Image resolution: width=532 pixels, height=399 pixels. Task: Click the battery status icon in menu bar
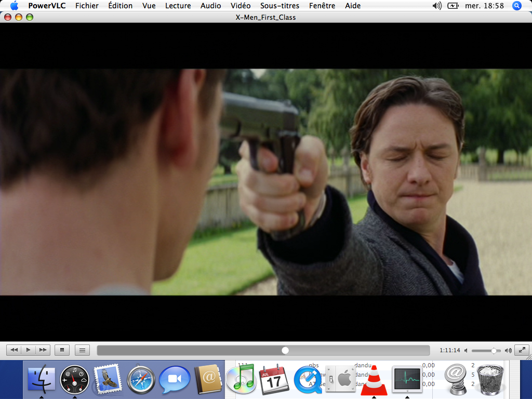tap(453, 6)
